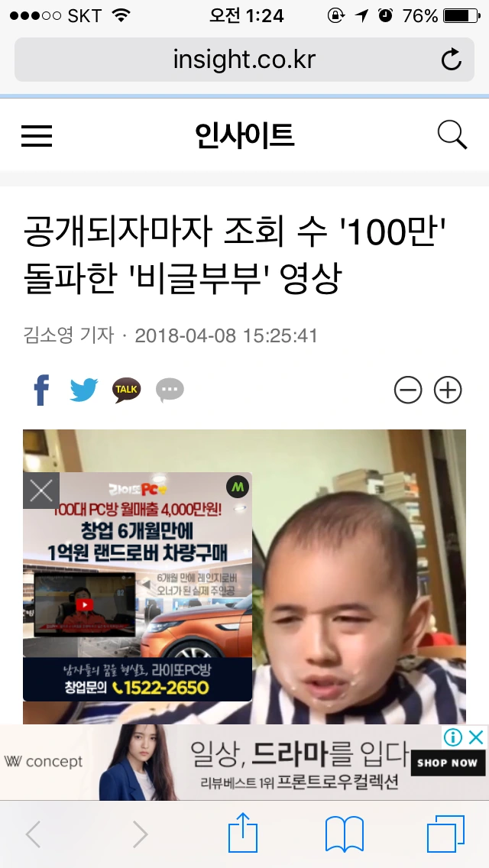Show open Safari tabs
Screen dimensions: 489x868
(445, 834)
